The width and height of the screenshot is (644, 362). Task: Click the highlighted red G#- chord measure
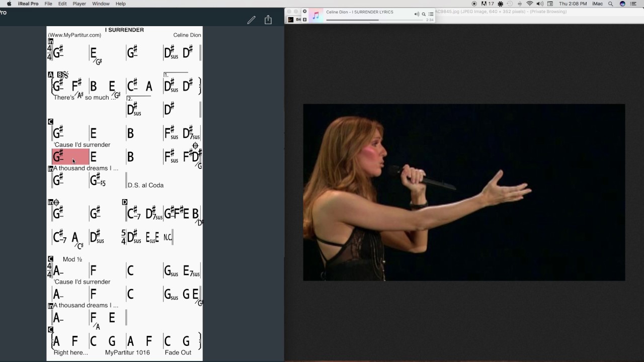70,156
